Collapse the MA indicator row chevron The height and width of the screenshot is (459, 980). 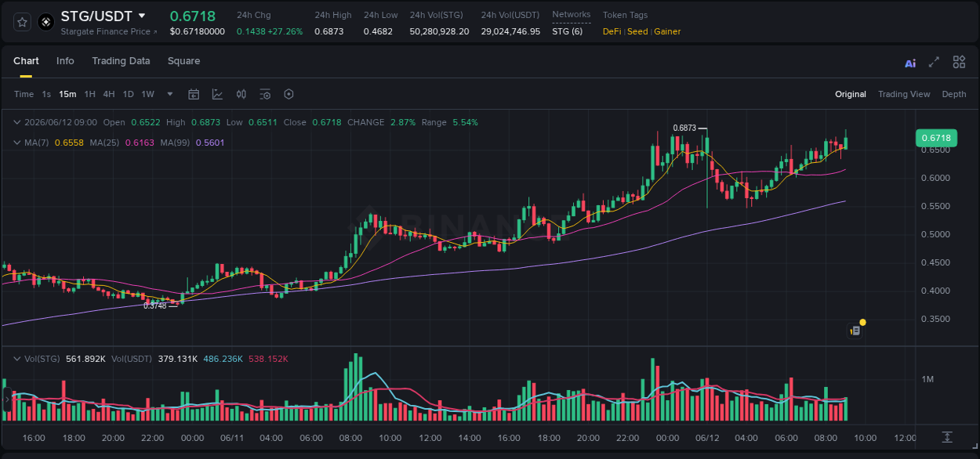coord(17,143)
